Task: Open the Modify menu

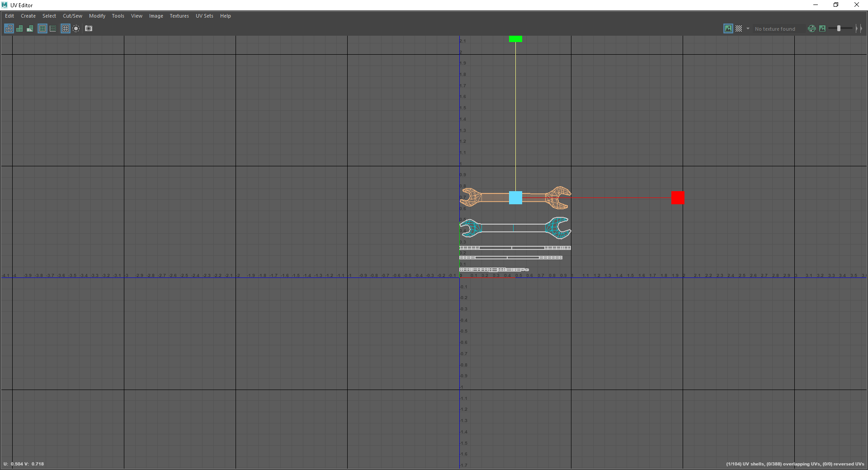Action: click(x=97, y=16)
